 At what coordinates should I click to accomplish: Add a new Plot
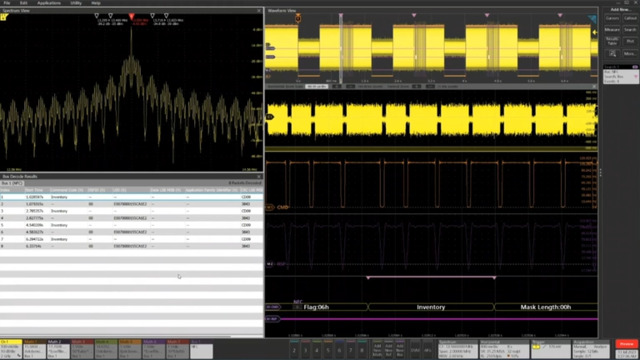pyautogui.click(x=630, y=41)
